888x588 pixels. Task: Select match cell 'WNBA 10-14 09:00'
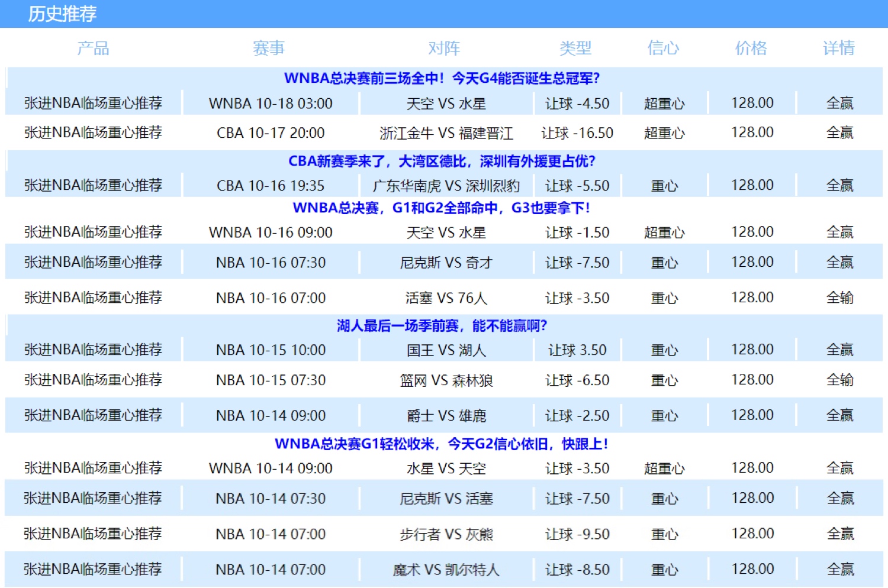click(x=271, y=469)
